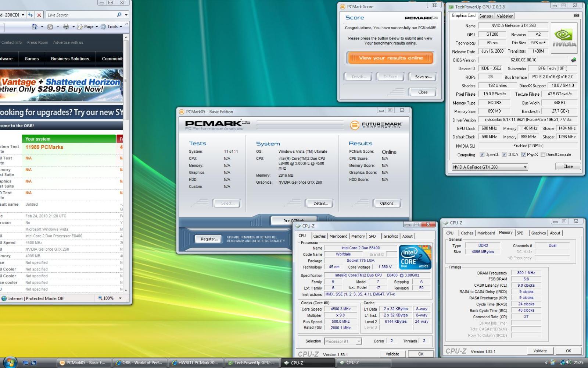Toggle the CUDA checkbox
The height and width of the screenshot is (368, 588).
coord(504,155)
